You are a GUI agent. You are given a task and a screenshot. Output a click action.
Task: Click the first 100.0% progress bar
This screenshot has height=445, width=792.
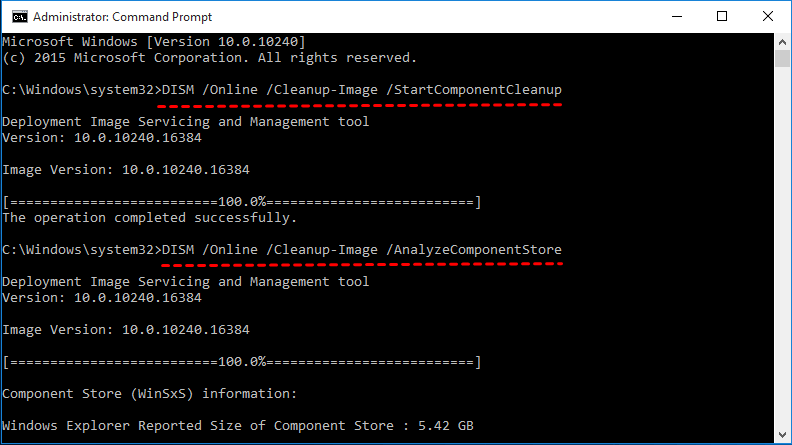(x=242, y=202)
